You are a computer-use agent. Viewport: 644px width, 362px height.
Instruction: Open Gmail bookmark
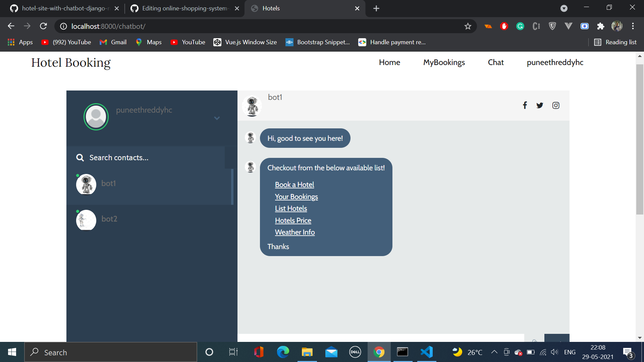click(x=113, y=42)
